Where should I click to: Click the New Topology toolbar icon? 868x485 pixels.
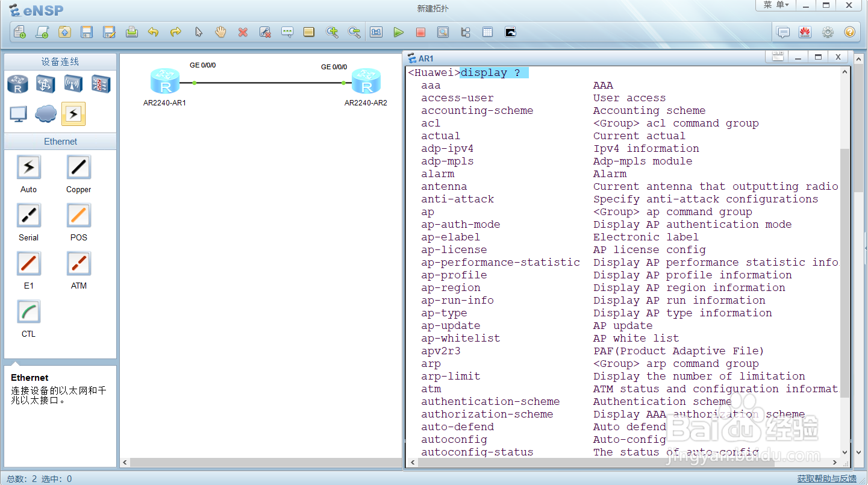tap(20, 32)
